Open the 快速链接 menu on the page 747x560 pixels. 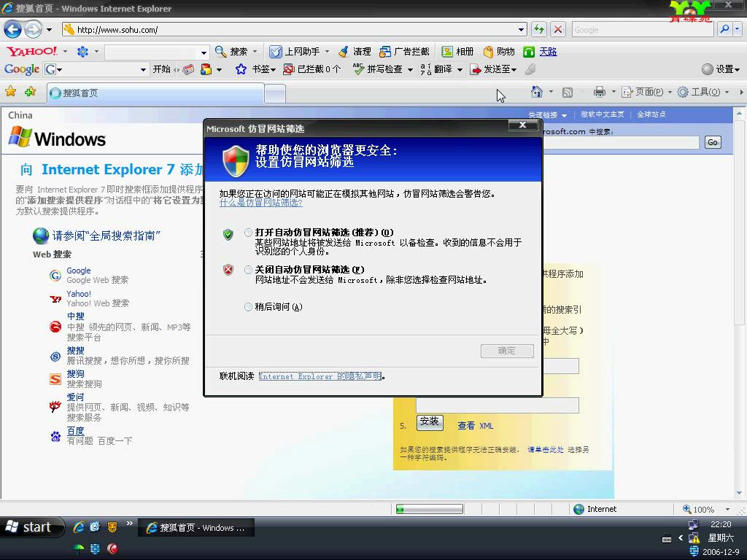[x=547, y=114]
